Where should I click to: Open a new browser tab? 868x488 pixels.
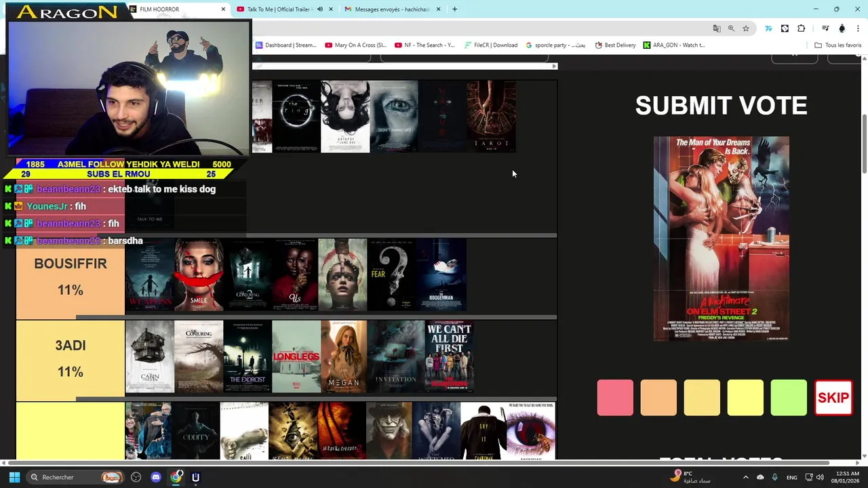454,9
